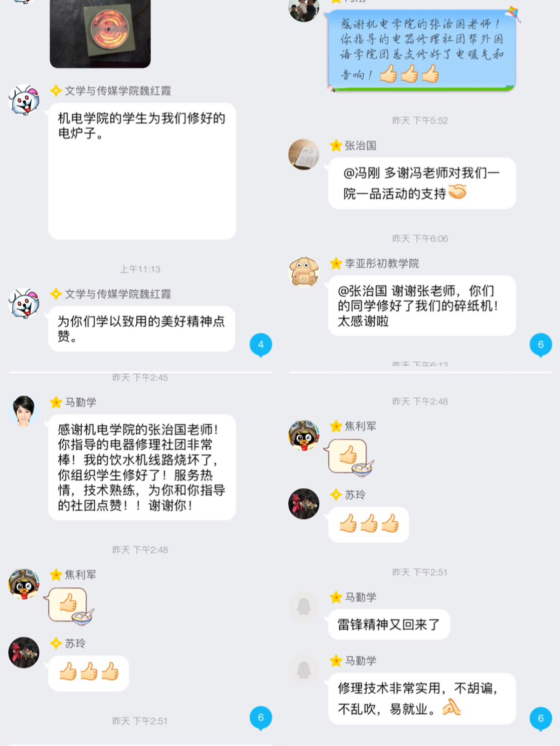
Task: Open the electric stove photo thumbnail
Action: 100,34
